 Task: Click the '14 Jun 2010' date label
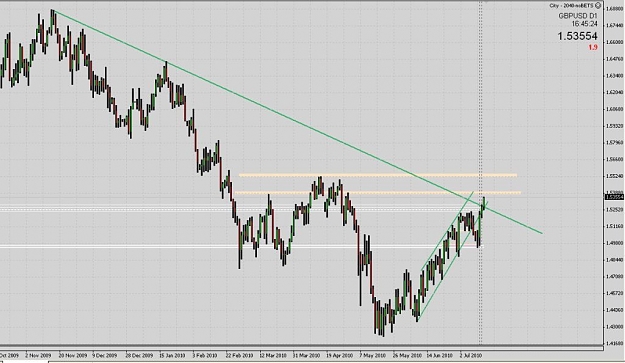tap(440, 355)
